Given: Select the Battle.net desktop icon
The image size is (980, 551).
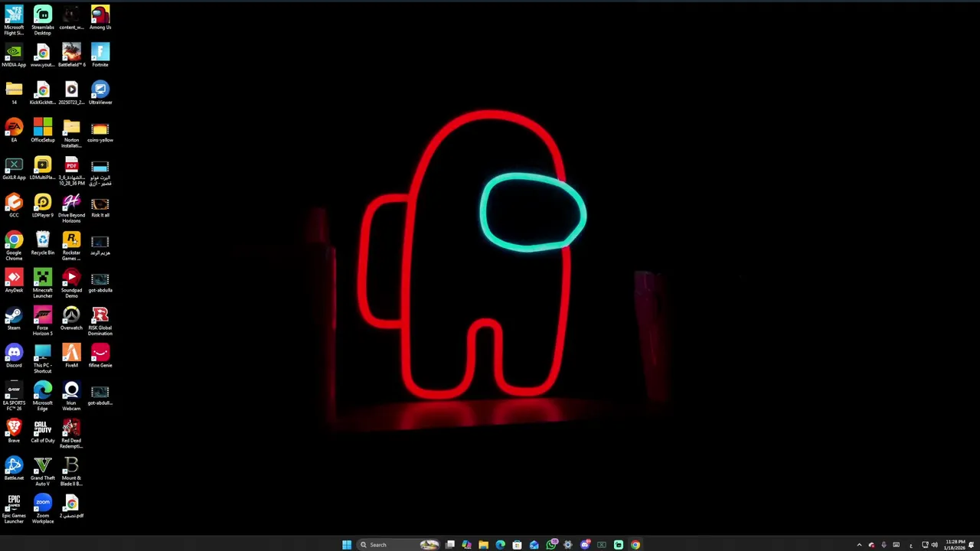Looking at the screenshot, I should (14, 468).
